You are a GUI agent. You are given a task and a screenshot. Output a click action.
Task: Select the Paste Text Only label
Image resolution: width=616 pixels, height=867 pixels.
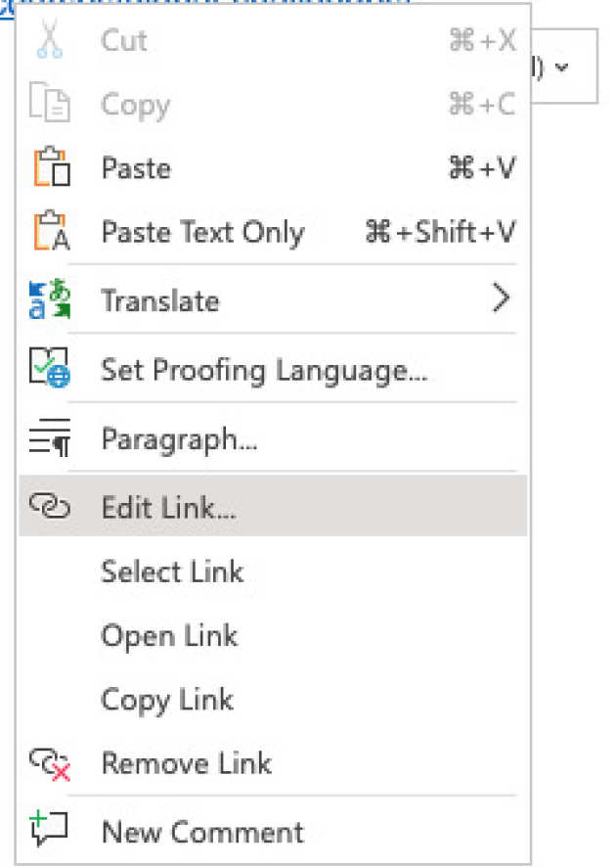point(202,233)
